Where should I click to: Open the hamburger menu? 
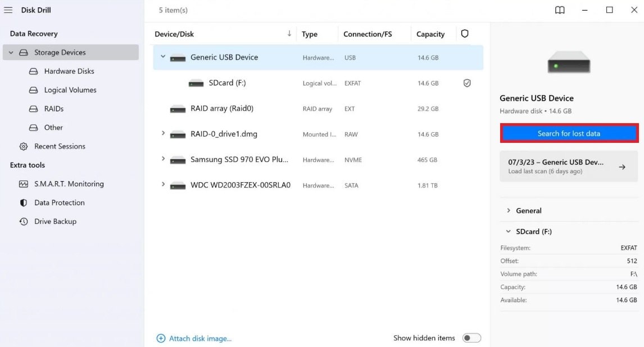point(8,10)
